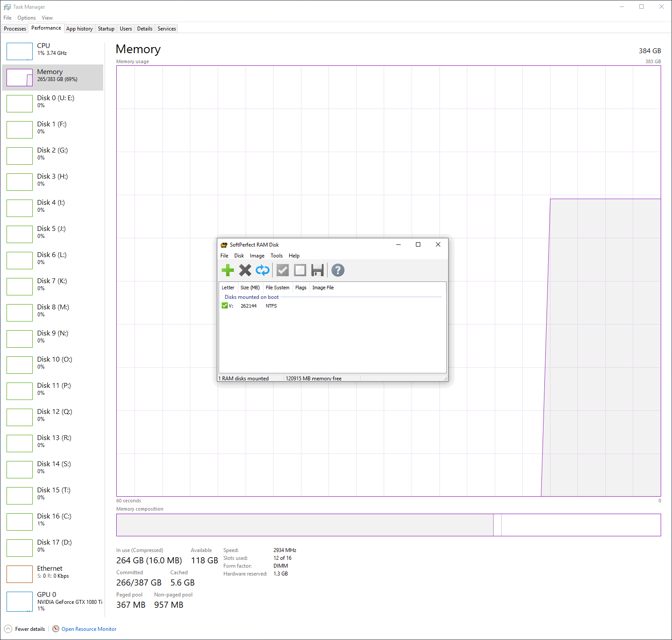This screenshot has height=640, width=672.
Task: Open the RAM Disk File menu
Action: (x=224, y=256)
